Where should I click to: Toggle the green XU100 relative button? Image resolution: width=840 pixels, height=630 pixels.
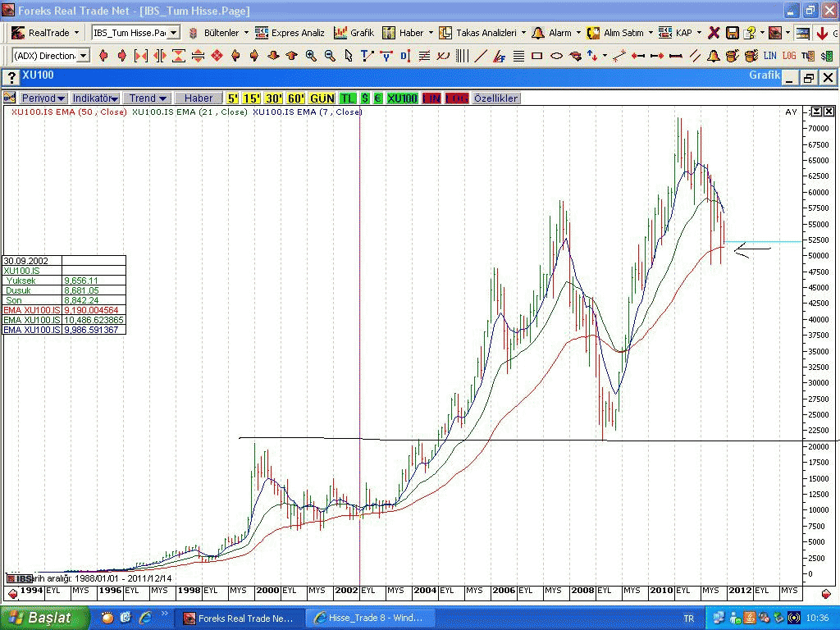pyautogui.click(x=402, y=98)
